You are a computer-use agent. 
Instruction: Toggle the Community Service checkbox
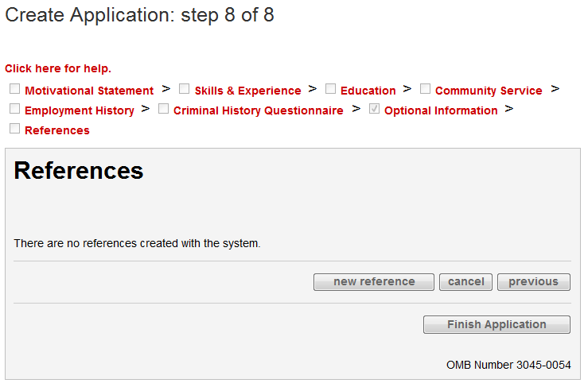click(426, 89)
